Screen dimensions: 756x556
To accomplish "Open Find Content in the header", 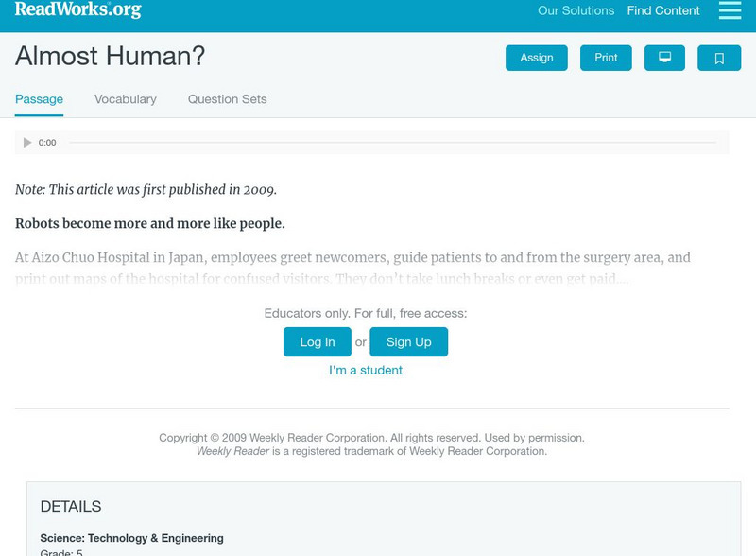I will (x=663, y=11).
